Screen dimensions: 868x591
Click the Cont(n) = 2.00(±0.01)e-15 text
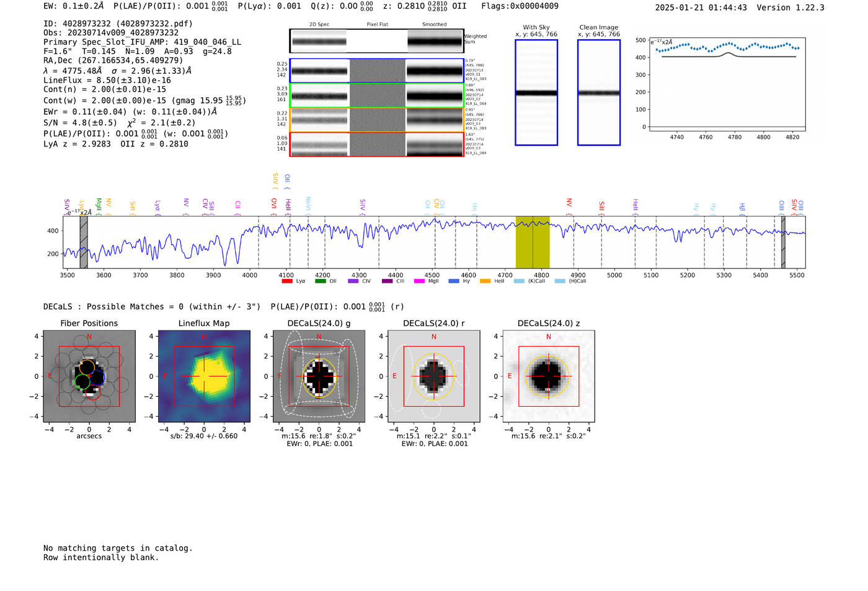coord(105,89)
